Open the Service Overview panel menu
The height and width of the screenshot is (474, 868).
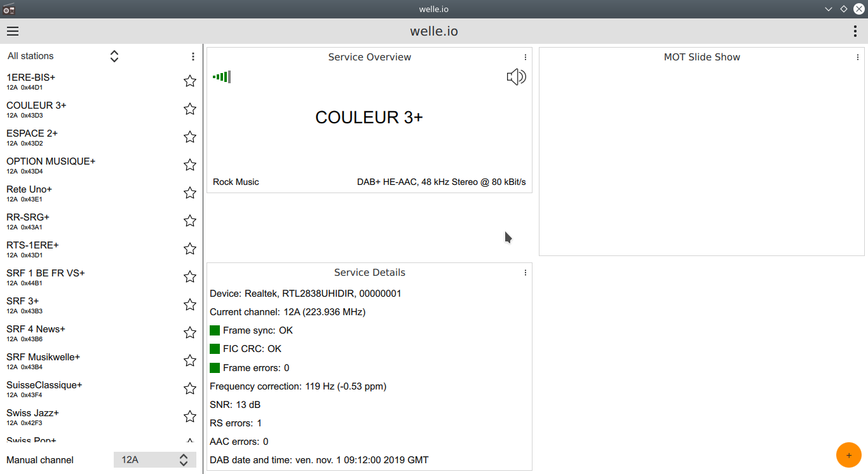[x=526, y=57]
